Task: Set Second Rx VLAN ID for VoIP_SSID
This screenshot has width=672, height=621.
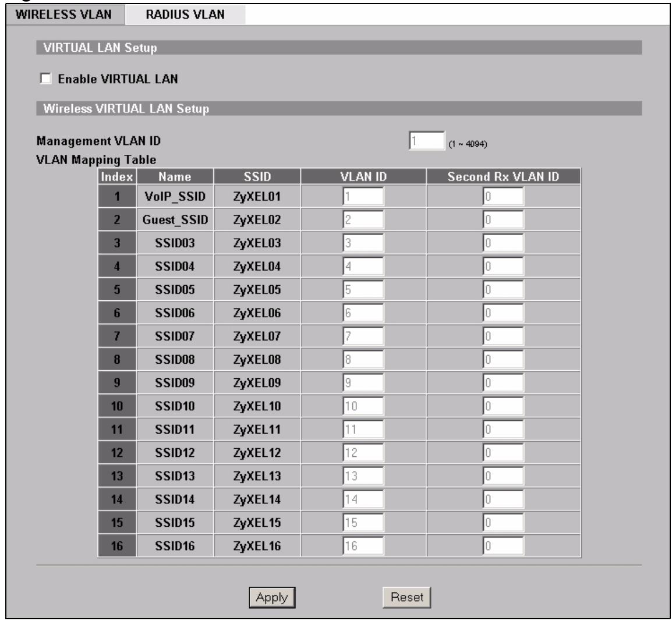Action: tap(503, 197)
